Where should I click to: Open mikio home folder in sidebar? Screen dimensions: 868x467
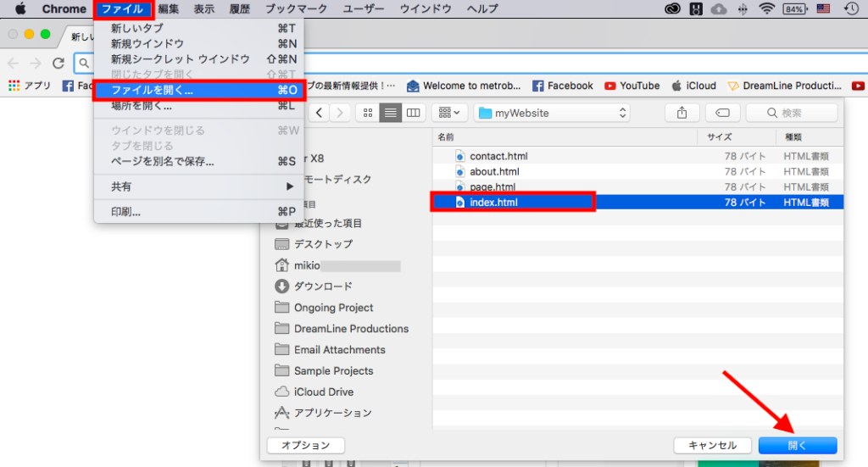(337, 265)
